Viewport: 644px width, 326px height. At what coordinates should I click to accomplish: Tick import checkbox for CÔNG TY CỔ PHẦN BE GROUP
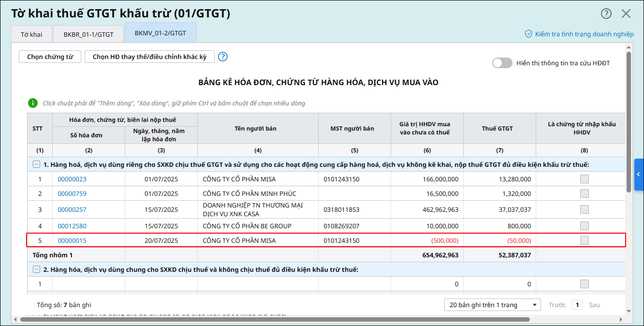584,226
